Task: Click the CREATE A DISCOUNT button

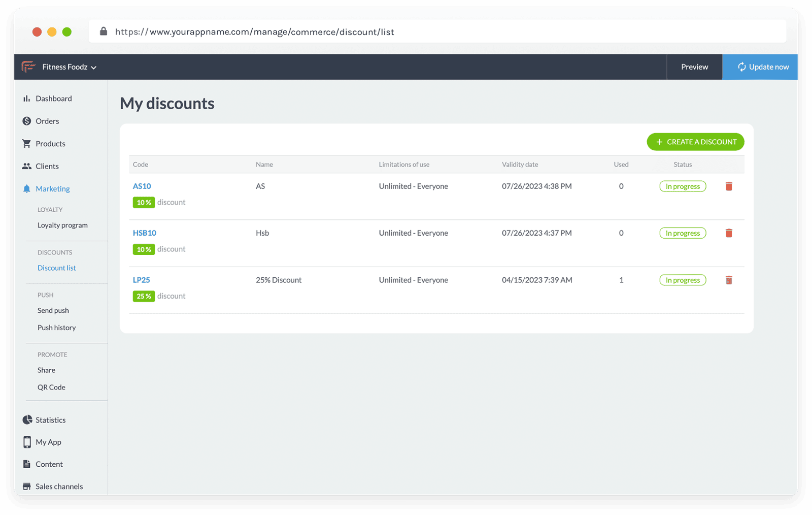Action: coord(695,142)
